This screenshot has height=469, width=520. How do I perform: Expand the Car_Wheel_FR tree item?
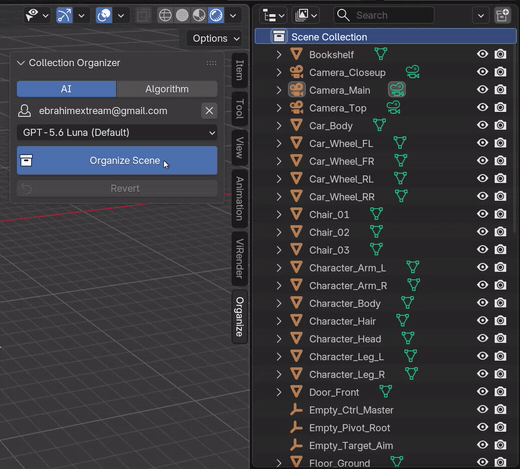(279, 161)
